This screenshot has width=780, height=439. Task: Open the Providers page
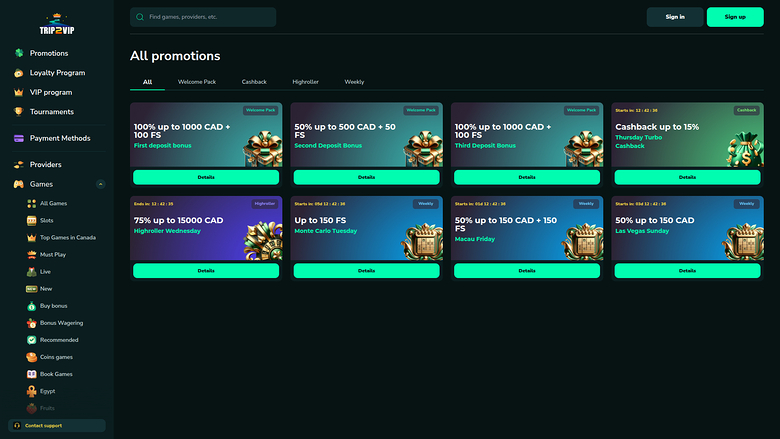pyautogui.click(x=45, y=165)
